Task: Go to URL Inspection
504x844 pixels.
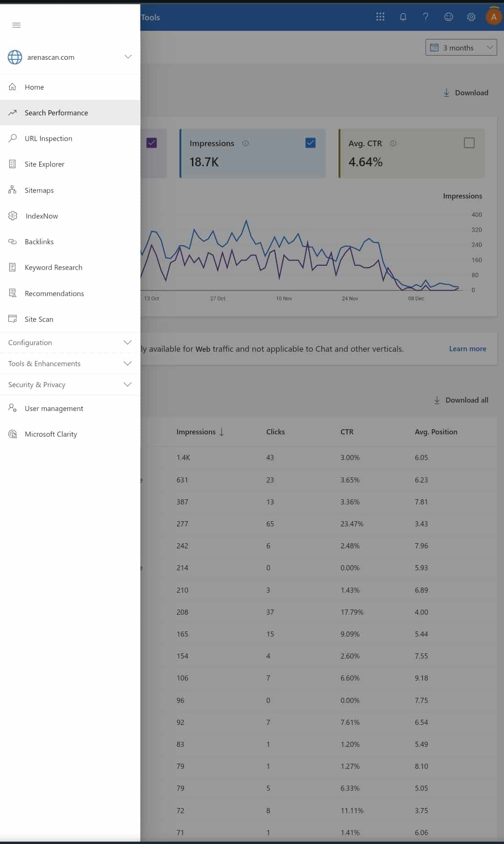Action: (48, 138)
